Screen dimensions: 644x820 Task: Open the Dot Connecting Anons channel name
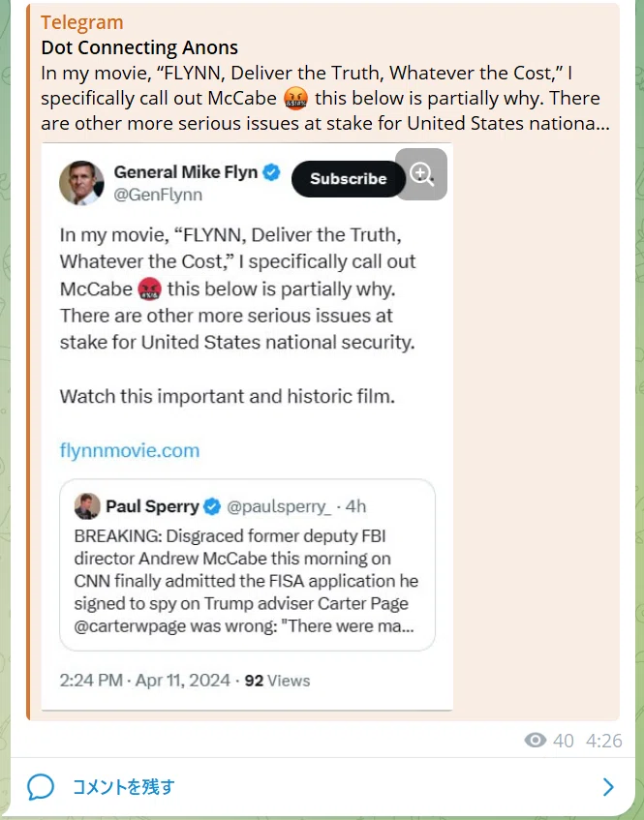[x=139, y=47]
